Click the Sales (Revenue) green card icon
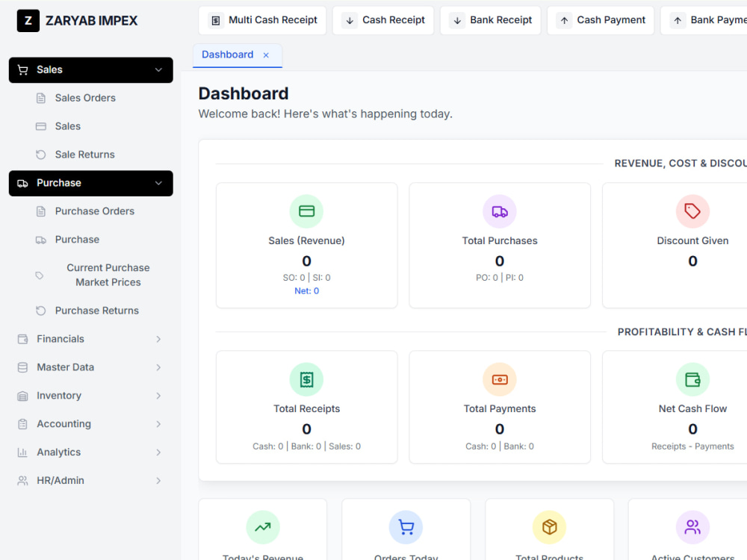The image size is (747, 560). pyautogui.click(x=306, y=211)
